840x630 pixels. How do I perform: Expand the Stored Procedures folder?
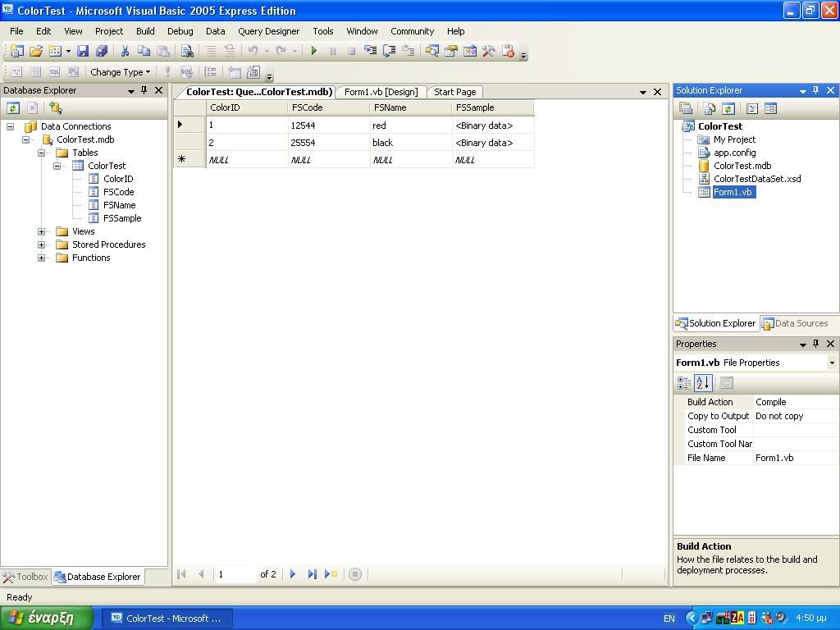[41, 244]
